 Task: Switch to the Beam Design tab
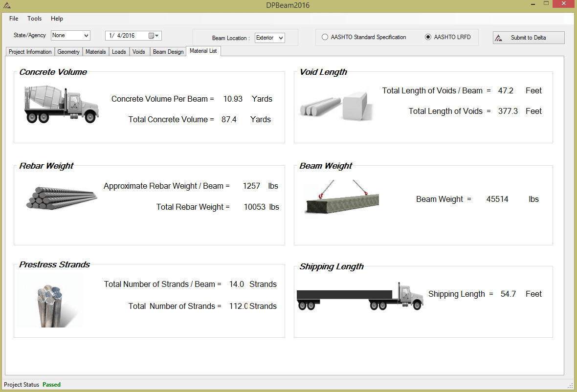(x=168, y=52)
